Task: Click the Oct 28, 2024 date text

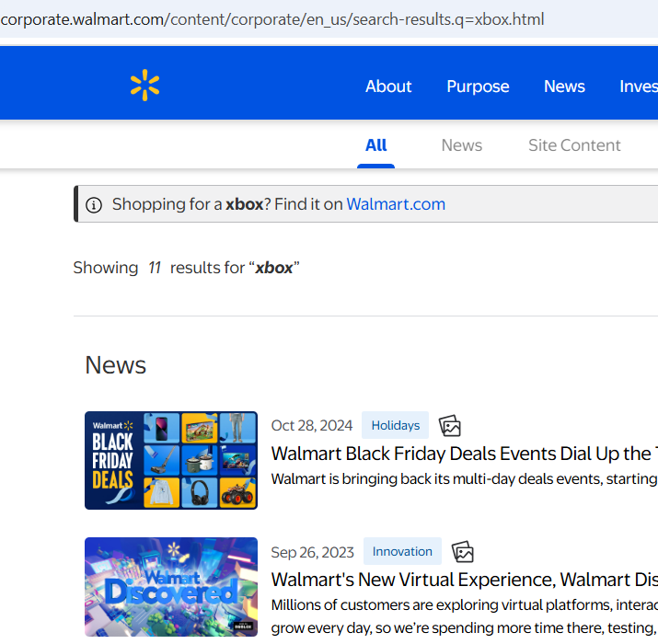Action: (312, 425)
